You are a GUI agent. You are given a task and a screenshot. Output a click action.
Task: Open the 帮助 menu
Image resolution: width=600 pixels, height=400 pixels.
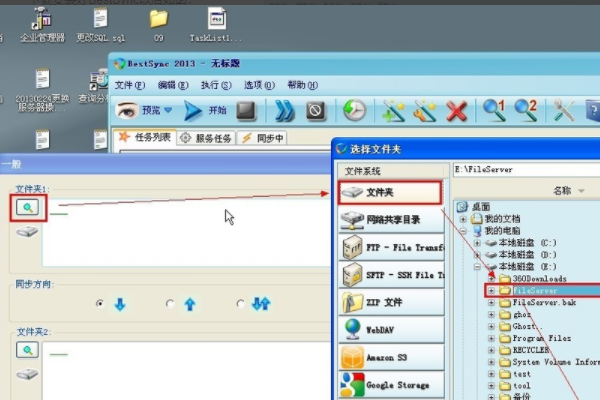303,85
